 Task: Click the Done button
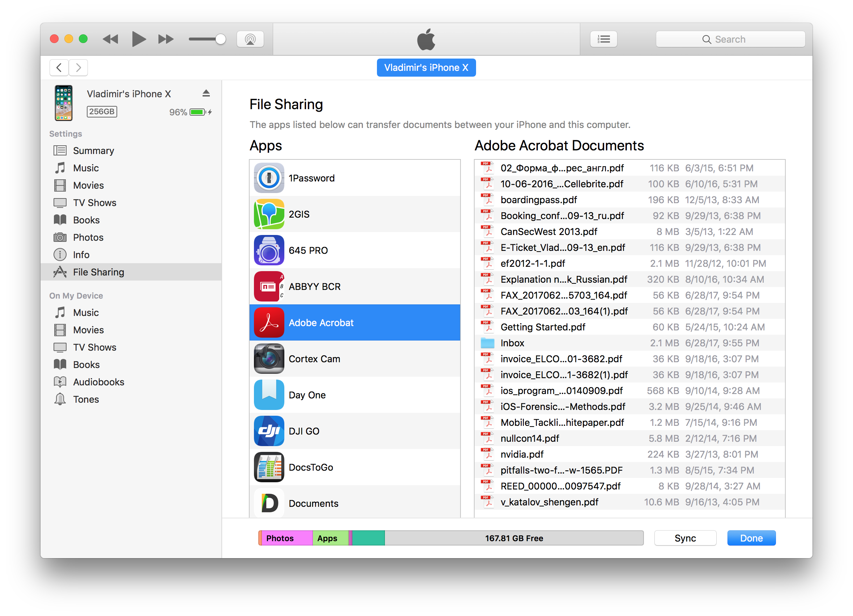751,538
